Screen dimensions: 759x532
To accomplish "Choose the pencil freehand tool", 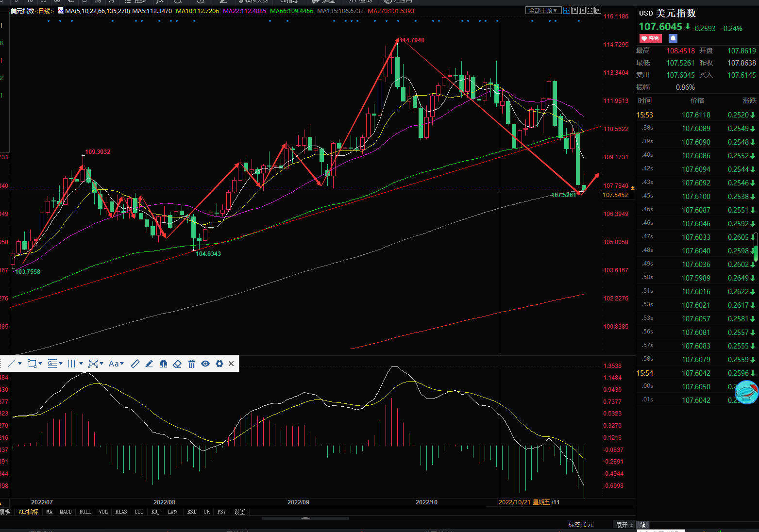I will [149, 364].
